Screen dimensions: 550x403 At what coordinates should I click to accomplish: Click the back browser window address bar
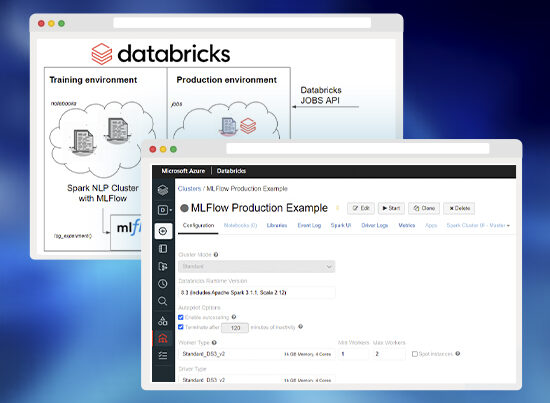coord(242,23)
